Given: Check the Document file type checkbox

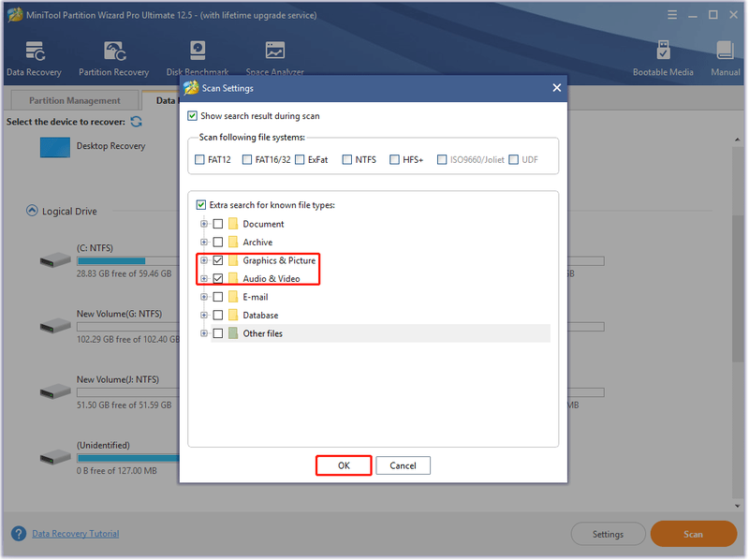Looking at the screenshot, I should point(218,224).
